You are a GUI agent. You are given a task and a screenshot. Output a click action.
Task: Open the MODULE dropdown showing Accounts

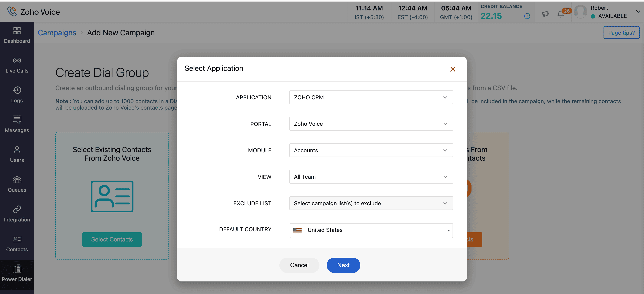tap(371, 150)
